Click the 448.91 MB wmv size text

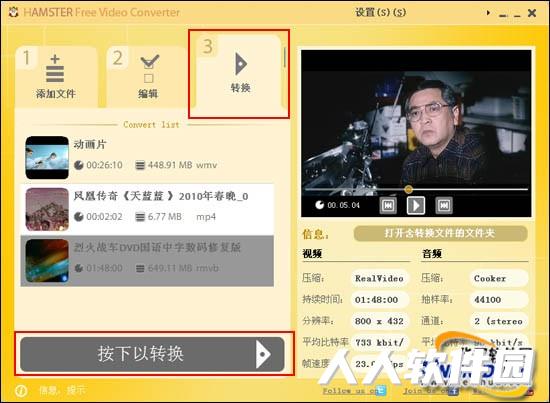coord(182,165)
